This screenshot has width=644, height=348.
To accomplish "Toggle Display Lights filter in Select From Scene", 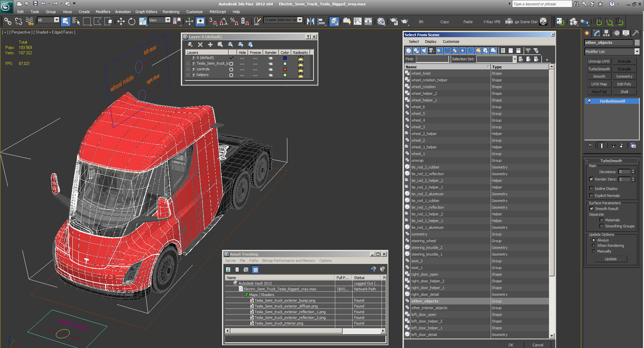I will (x=424, y=50).
